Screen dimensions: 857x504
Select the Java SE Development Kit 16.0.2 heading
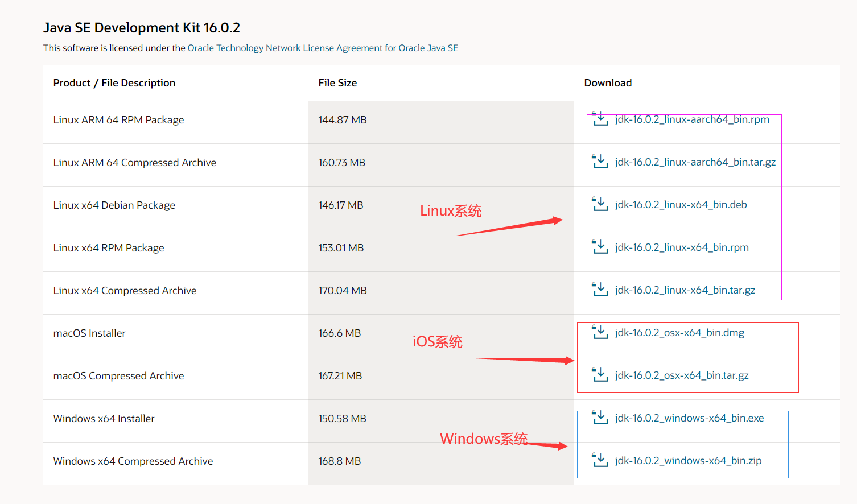point(142,28)
